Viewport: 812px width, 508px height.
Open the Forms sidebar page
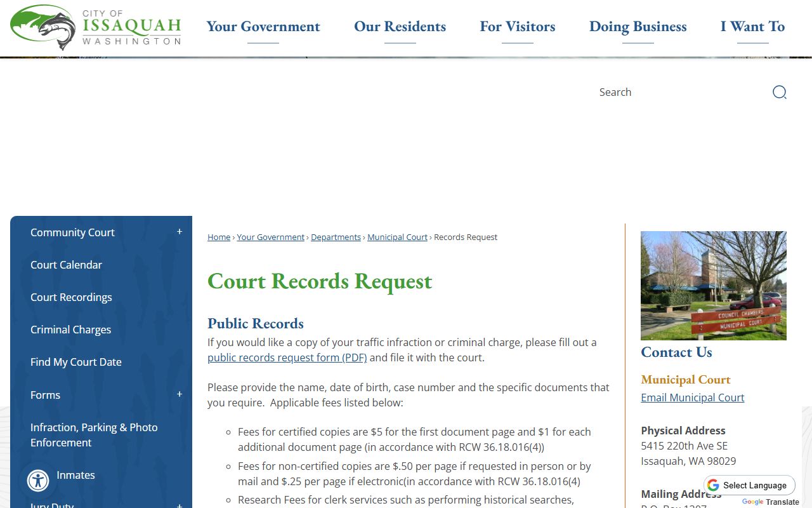[x=45, y=395]
